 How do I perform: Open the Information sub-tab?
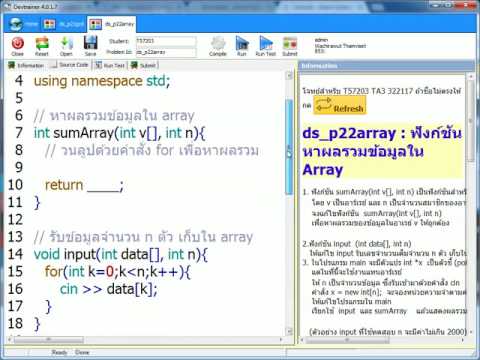point(26,65)
